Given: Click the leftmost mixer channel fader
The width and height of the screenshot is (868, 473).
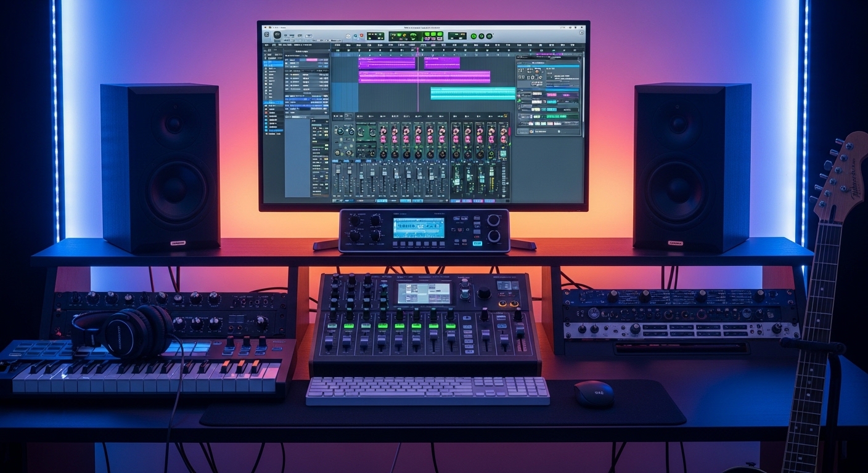Looking at the screenshot, I should pos(338,170).
